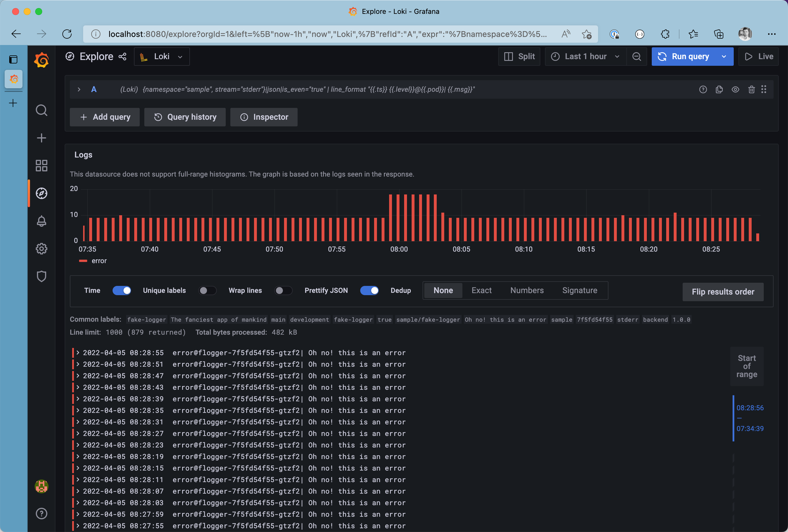Screen dimensions: 788x532
Task: Delete query A using trash icon
Action: [751, 89]
